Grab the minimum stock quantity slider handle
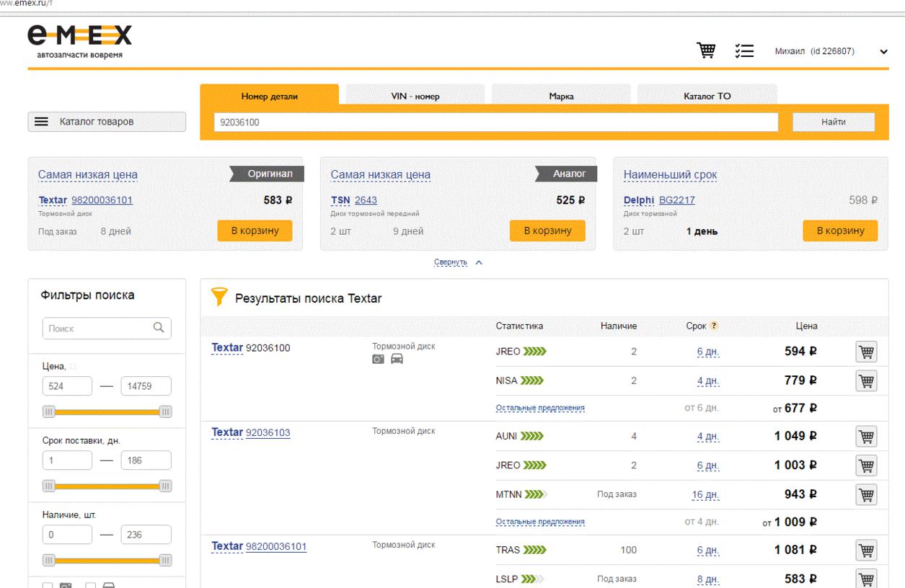 pyautogui.click(x=49, y=559)
